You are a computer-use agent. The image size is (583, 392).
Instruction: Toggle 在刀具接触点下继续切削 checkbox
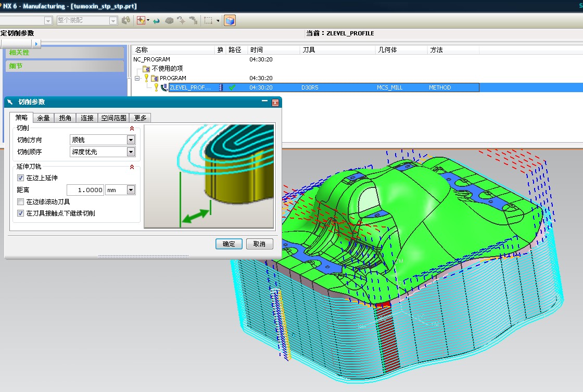[x=21, y=213]
